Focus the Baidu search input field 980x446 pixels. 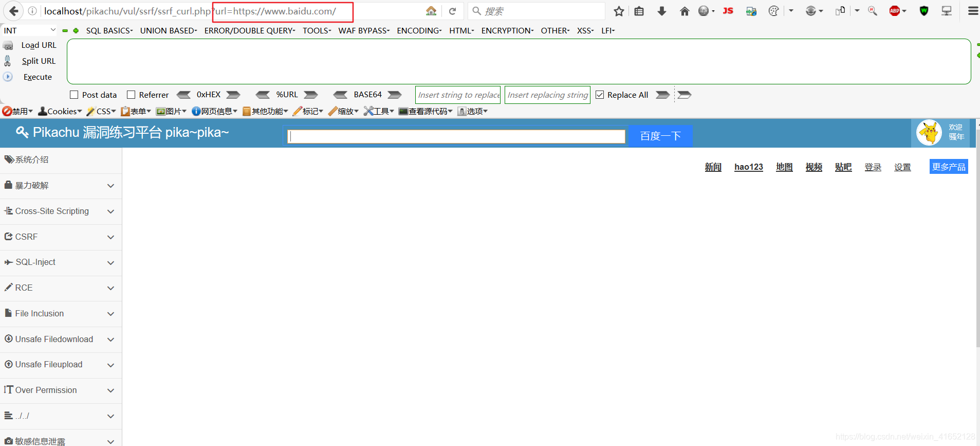456,136
